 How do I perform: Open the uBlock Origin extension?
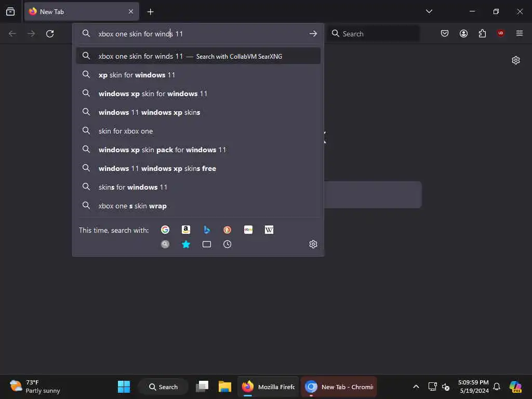(501, 33)
